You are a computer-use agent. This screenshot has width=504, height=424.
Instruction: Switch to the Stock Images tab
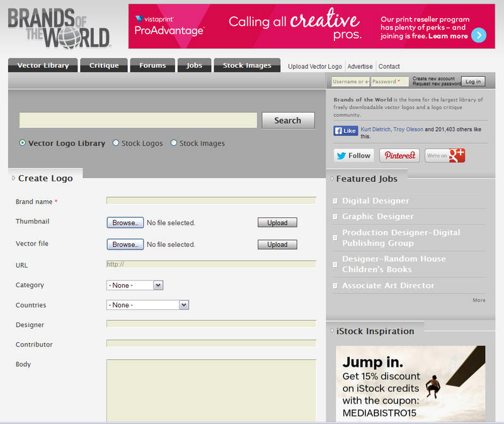point(247,66)
